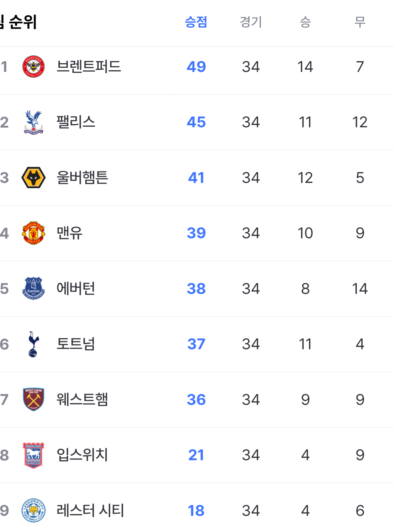Sort table by 경기 column header

tap(251, 22)
